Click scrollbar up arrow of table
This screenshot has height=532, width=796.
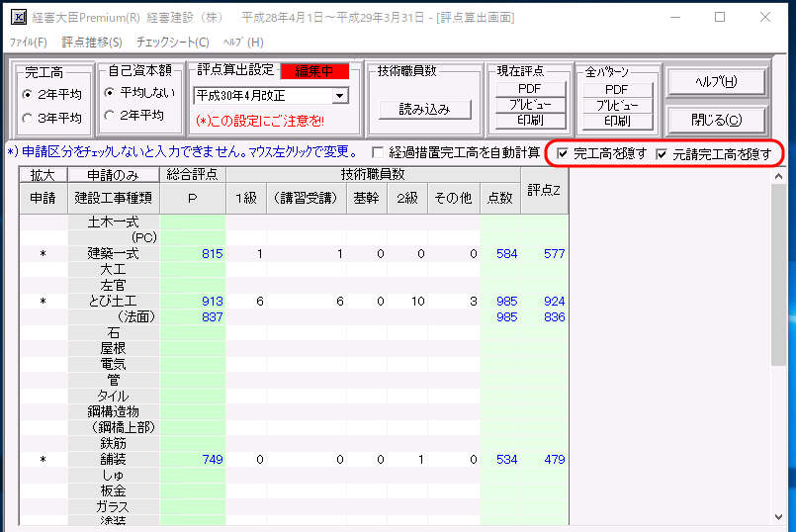[x=779, y=176]
